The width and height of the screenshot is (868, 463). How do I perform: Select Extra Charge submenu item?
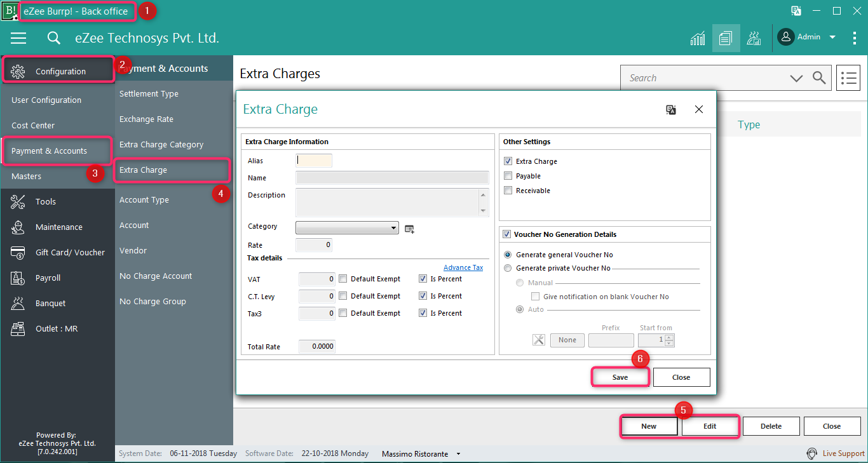(143, 170)
